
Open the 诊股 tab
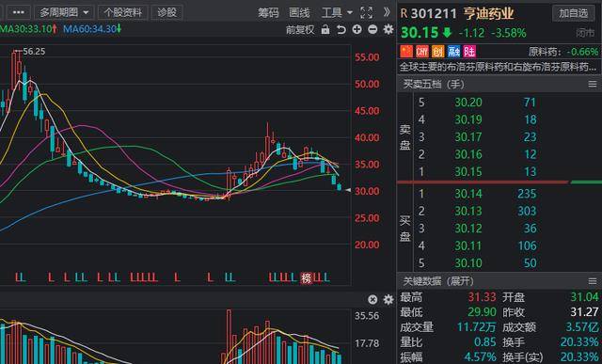[167, 12]
